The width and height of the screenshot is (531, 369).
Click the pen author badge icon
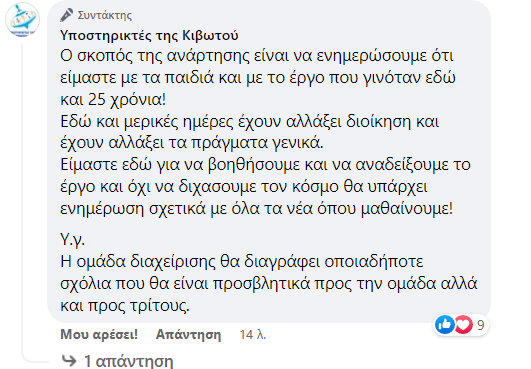(66, 15)
